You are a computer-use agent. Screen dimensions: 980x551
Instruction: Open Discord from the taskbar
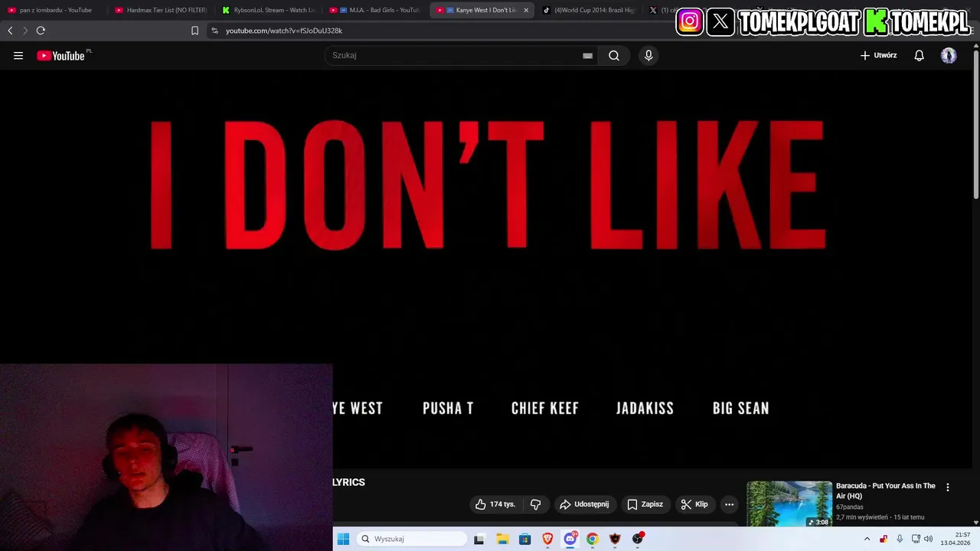(x=570, y=539)
